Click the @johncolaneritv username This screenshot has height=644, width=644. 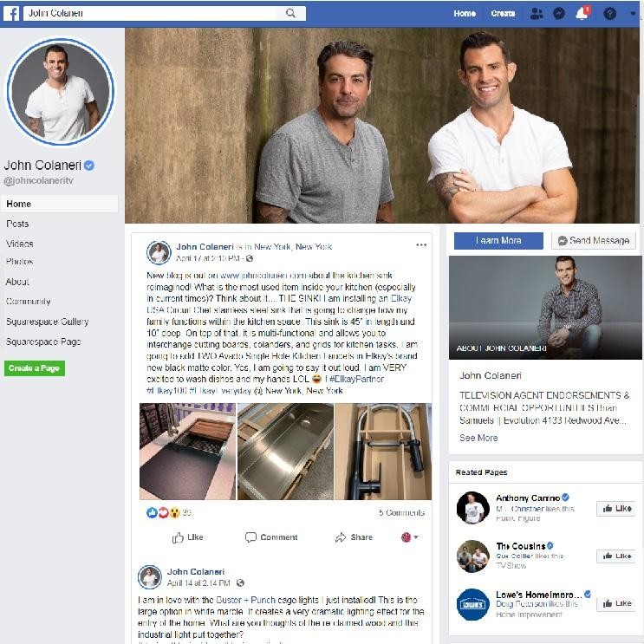(39, 180)
